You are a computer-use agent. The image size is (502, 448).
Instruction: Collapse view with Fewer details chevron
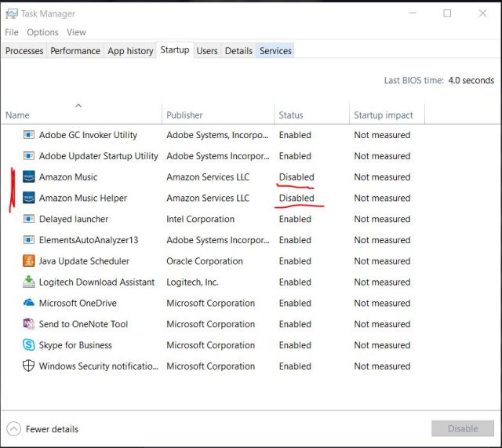click(14, 429)
